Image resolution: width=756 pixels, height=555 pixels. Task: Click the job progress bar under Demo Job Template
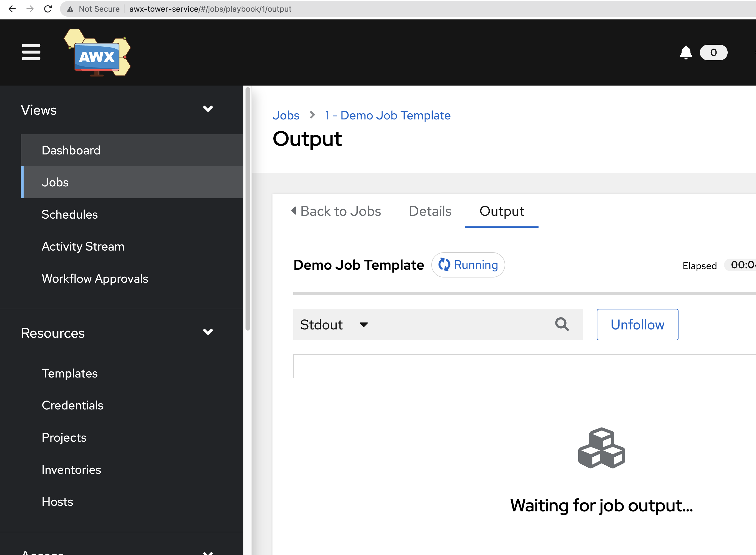click(524, 293)
